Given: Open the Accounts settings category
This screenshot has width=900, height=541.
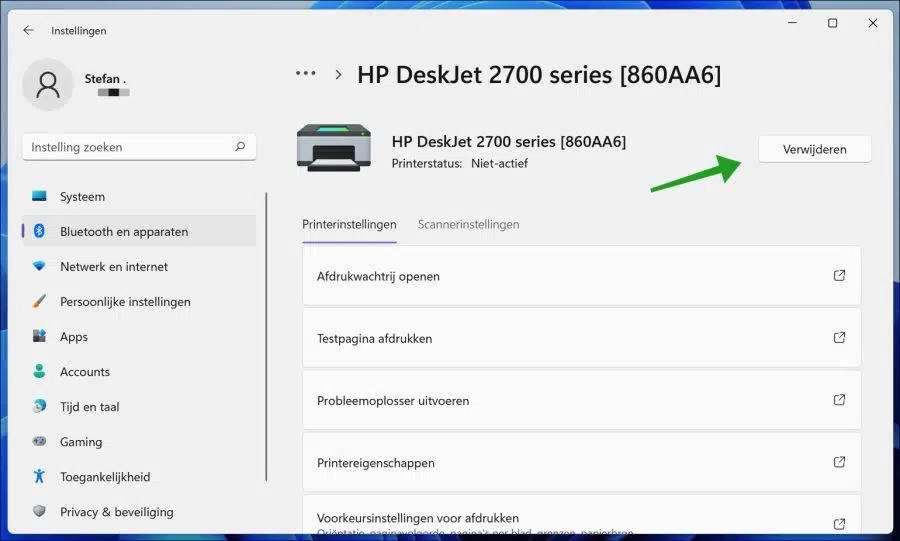Looking at the screenshot, I should tap(139, 372).
